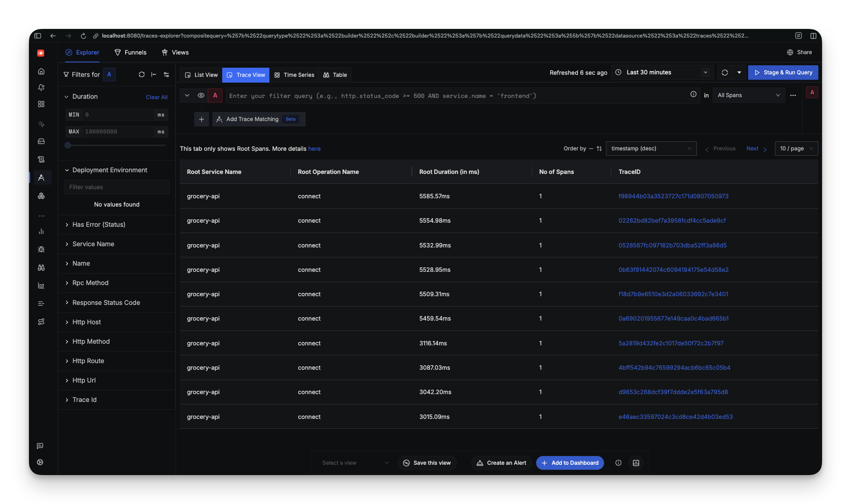Switch to the Time Series tab

[294, 75]
